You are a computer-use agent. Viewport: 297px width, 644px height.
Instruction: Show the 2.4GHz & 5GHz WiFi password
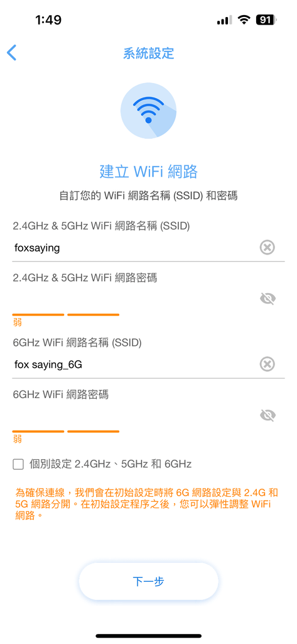(267, 299)
